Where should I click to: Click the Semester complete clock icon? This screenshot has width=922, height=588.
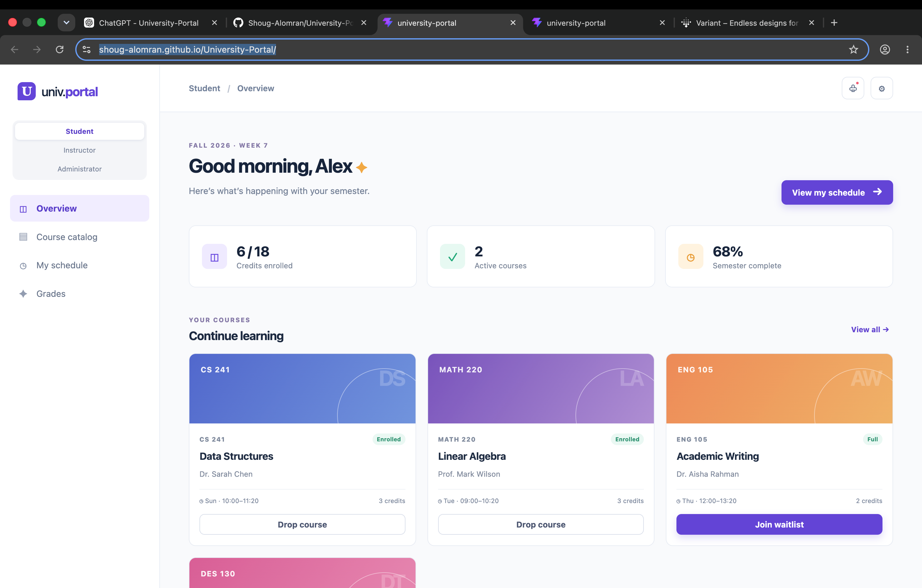[x=691, y=257]
